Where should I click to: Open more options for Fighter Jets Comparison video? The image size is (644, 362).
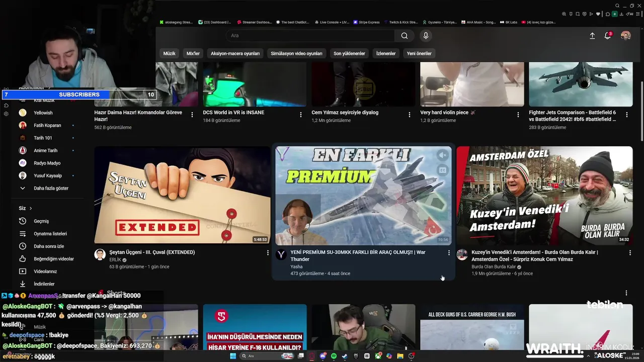point(627,115)
